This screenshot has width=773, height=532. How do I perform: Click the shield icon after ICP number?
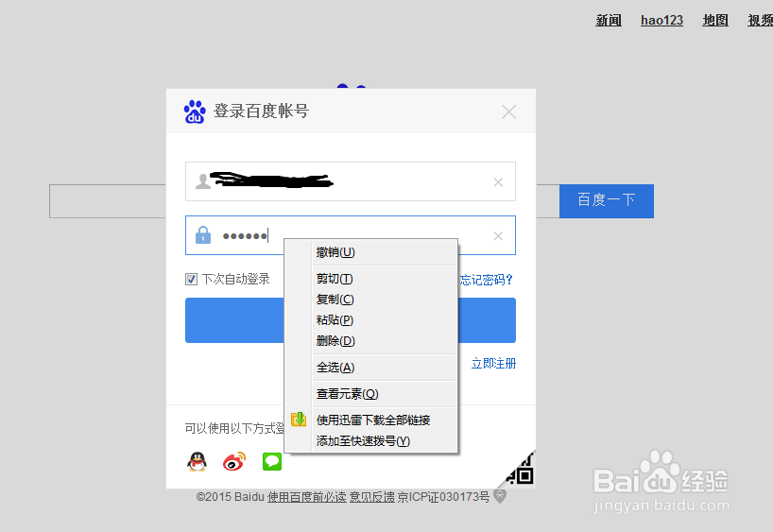(x=500, y=496)
